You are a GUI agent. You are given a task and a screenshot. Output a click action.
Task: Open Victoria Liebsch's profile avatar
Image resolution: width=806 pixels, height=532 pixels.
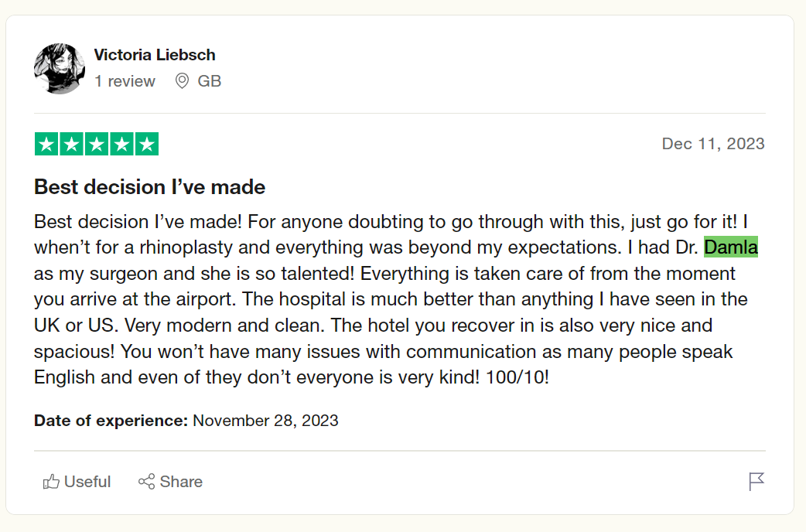coord(60,69)
